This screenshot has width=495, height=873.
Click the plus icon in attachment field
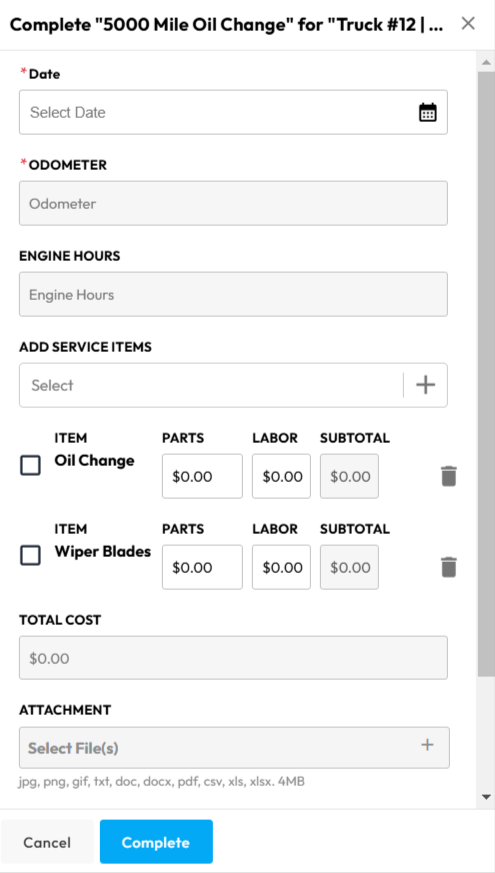point(427,745)
